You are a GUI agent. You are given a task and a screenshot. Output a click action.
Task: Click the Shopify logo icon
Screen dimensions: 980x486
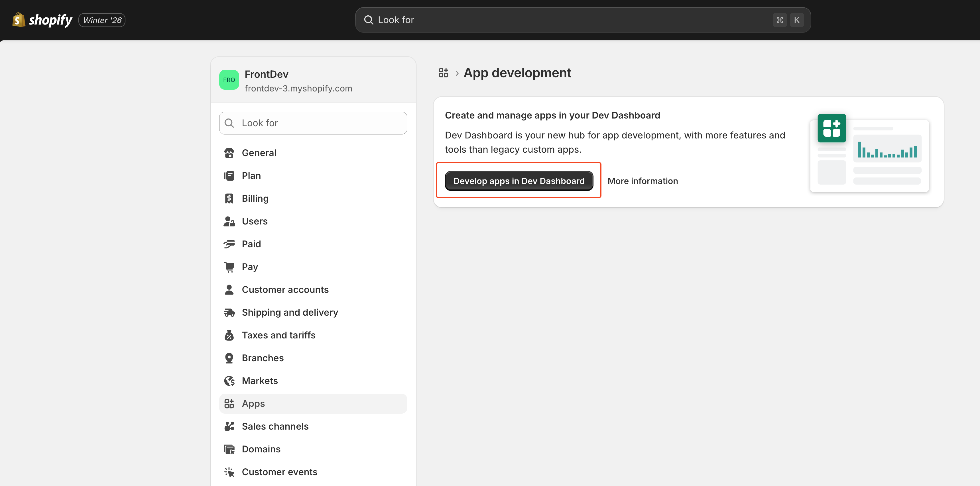[x=19, y=20]
